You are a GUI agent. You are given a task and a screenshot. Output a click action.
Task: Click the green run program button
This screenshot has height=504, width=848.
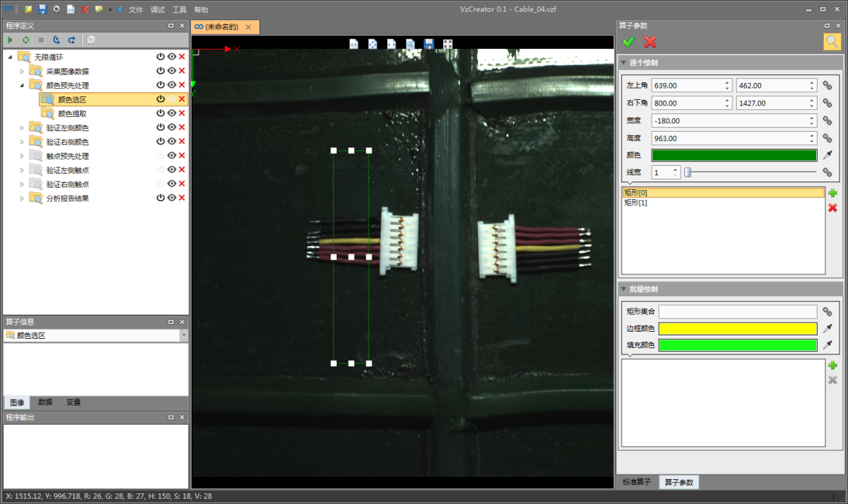[10, 40]
